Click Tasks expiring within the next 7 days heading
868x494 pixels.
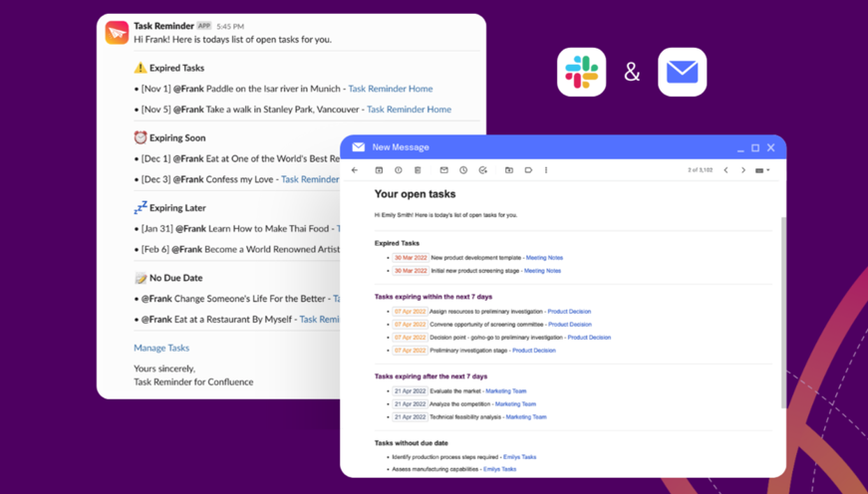[434, 297]
